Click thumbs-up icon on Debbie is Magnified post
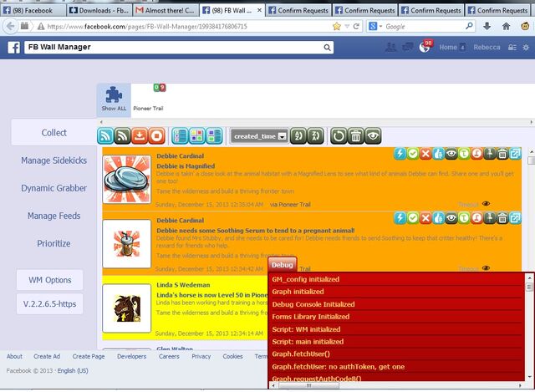Image resolution: width=535 pixels, height=392 pixels. click(438, 154)
